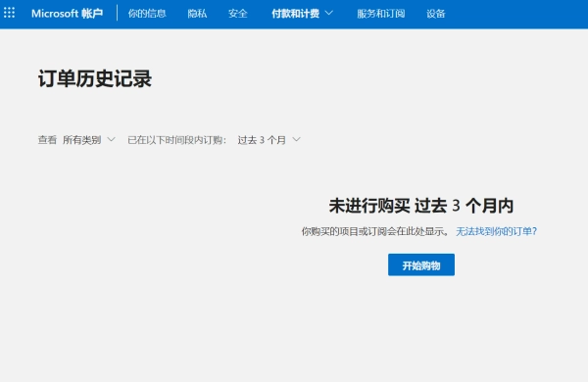Open the 隐私 tab
This screenshot has height=382, width=588.
[x=197, y=14]
